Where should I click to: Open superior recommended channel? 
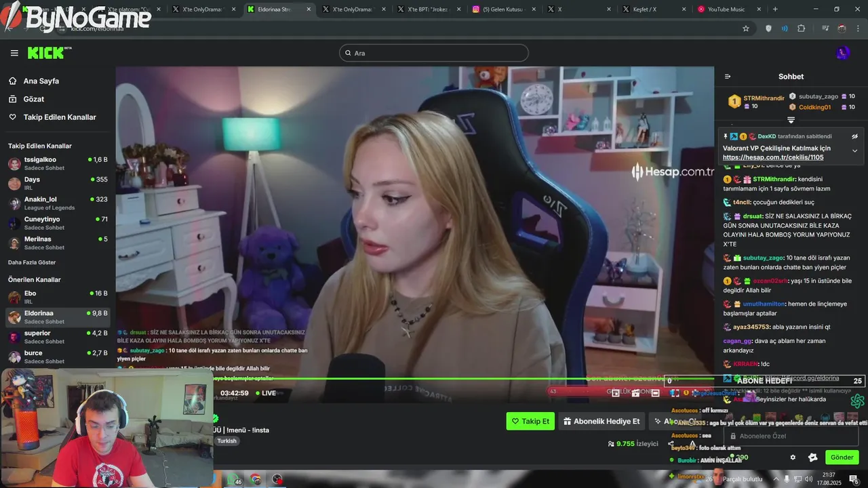coord(58,337)
